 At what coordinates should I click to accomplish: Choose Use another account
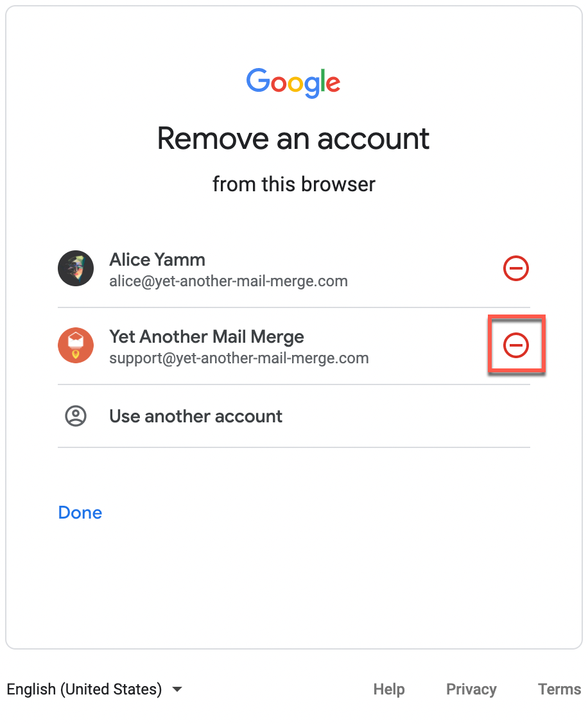[196, 416]
